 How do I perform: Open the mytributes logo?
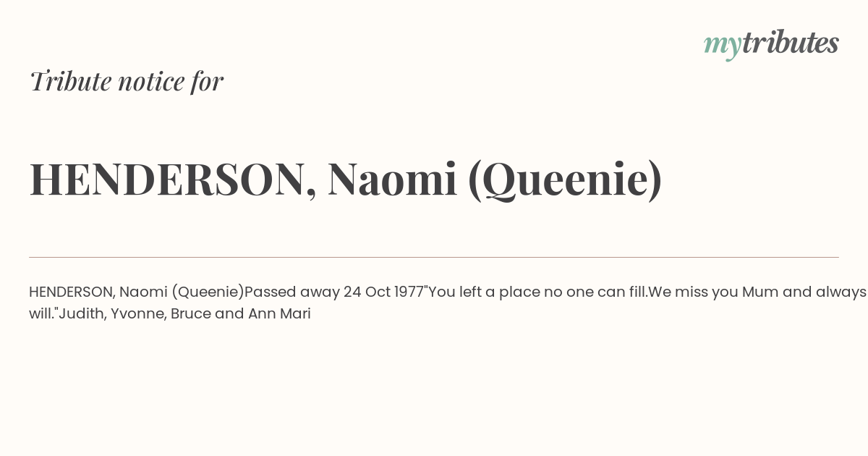click(771, 44)
